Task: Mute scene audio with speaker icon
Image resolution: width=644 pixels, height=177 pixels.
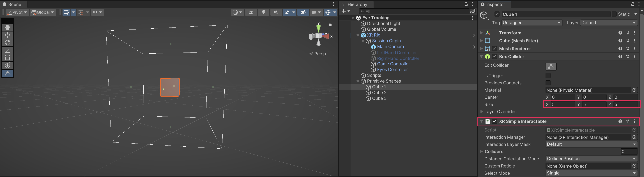Action: point(276,12)
